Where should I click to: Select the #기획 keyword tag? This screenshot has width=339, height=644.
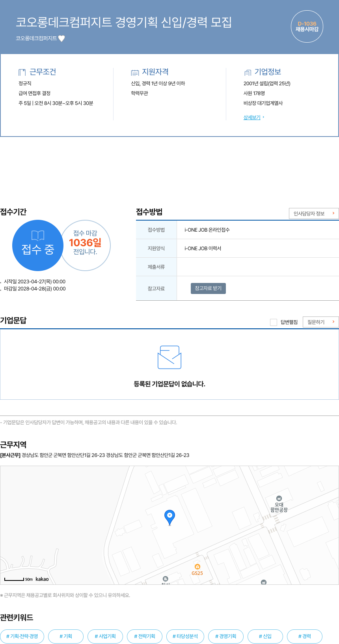(66, 637)
